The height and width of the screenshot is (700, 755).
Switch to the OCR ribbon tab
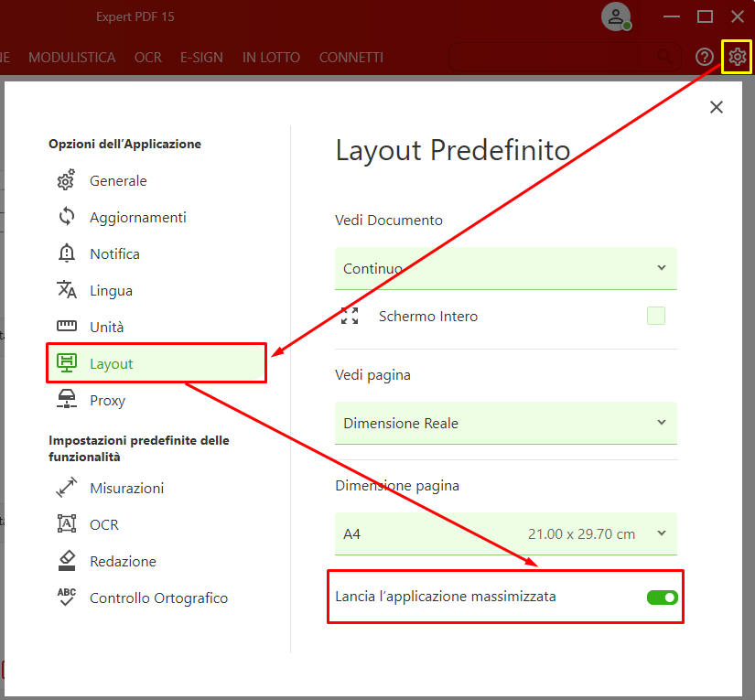click(148, 58)
